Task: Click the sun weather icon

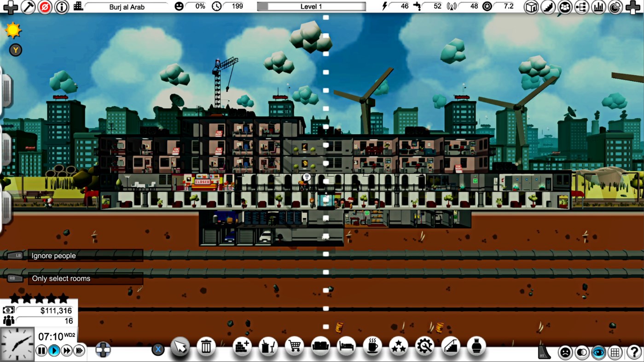Action: [13, 30]
